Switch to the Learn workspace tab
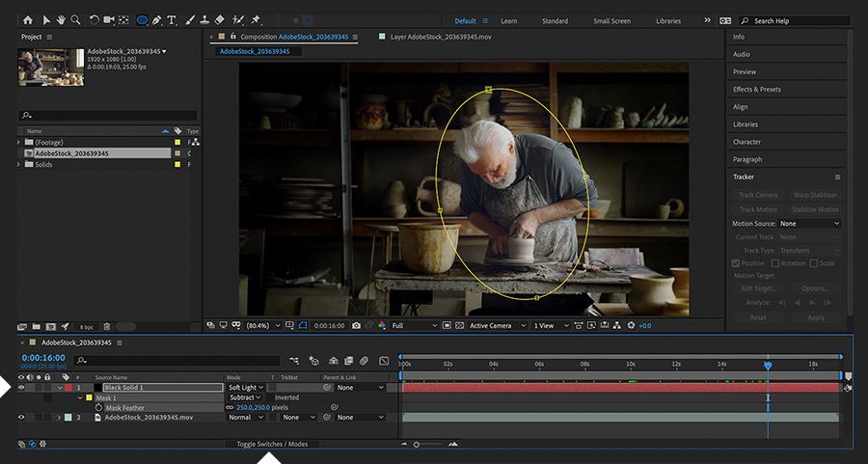Screen dimensions: 868x464 (x=508, y=20)
